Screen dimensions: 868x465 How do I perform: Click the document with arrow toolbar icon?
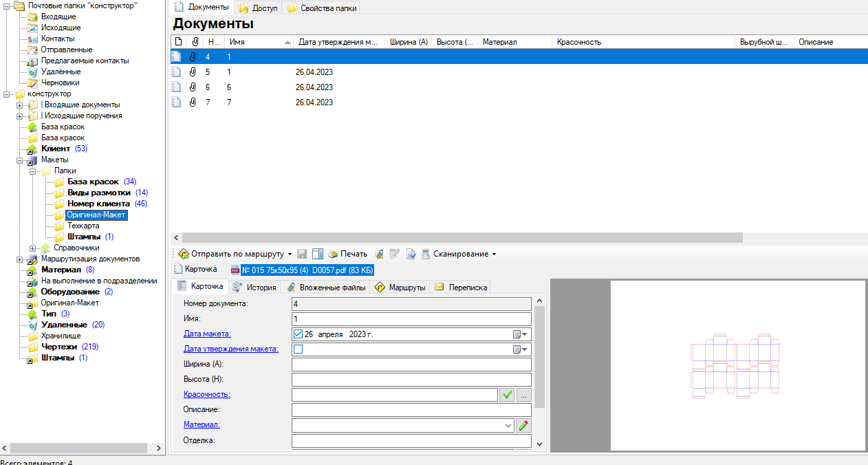[x=411, y=254]
